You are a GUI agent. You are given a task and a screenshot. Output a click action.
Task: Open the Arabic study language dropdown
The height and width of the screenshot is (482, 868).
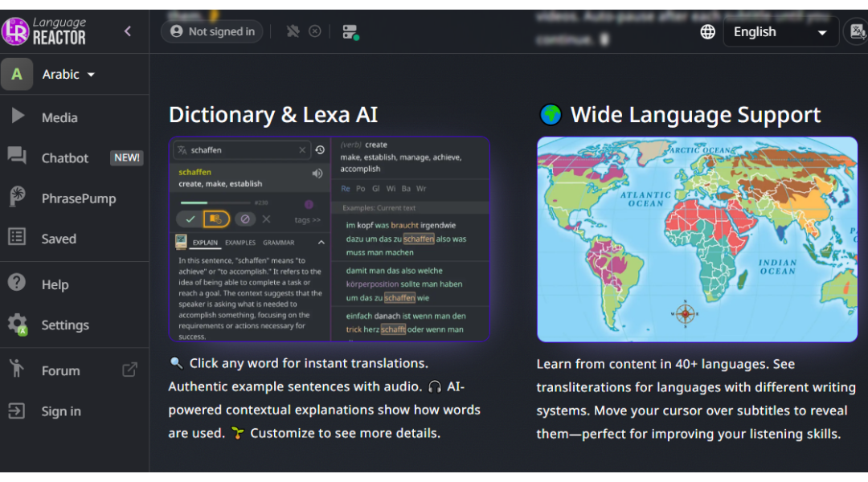coord(68,74)
